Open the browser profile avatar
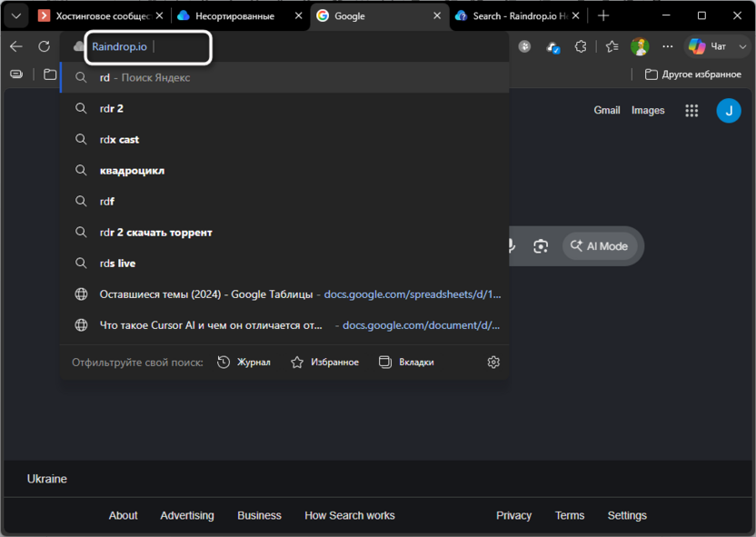Viewport: 756px width, 537px height. (x=640, y=46)
